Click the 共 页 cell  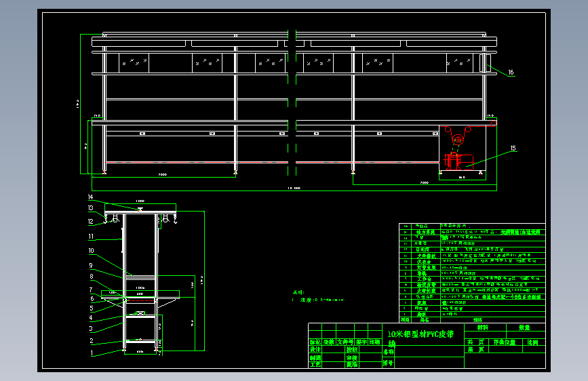(x=476, y=342)
